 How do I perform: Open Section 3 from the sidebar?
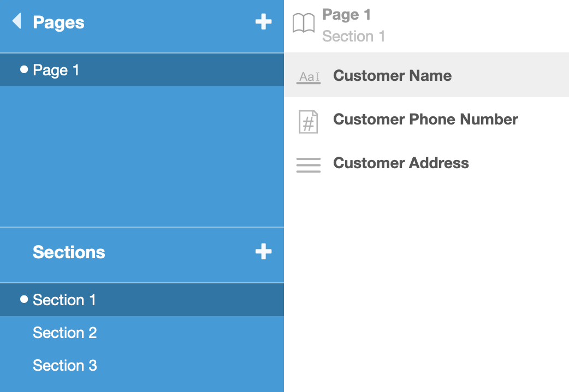[x=65, y=365]
